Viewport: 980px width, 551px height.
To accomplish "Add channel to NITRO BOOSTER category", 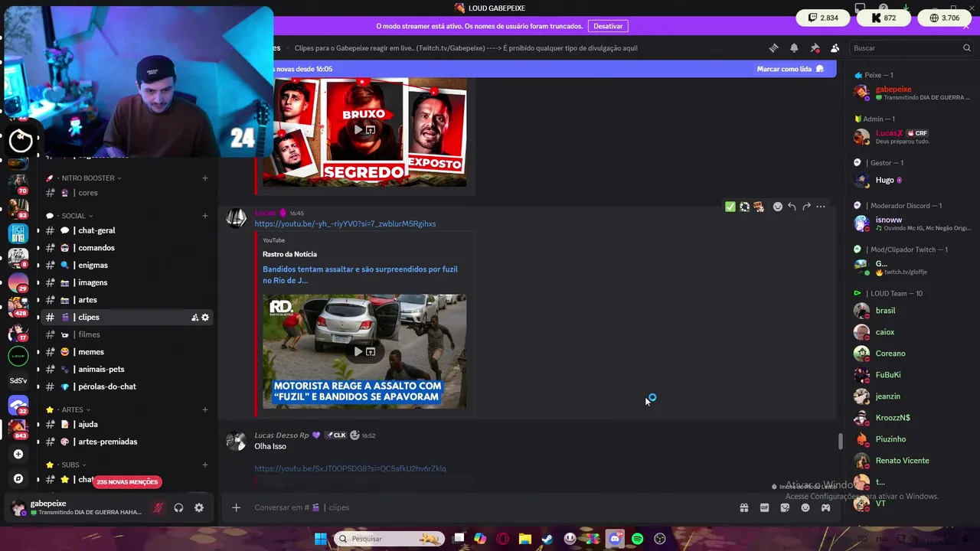I will click(x=204, y=178).
